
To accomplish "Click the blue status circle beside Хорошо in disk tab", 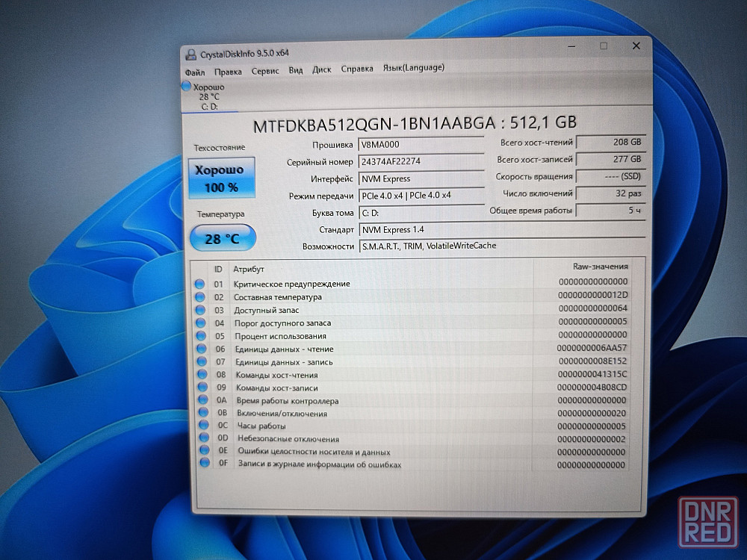I will point(186,86).
